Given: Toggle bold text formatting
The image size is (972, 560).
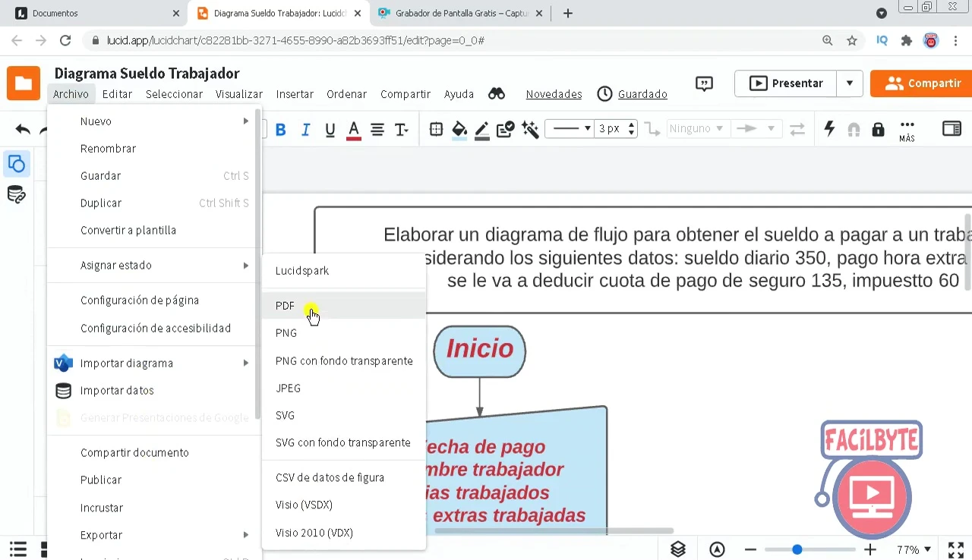Looking at the screenshot, I should click(280, 130).
